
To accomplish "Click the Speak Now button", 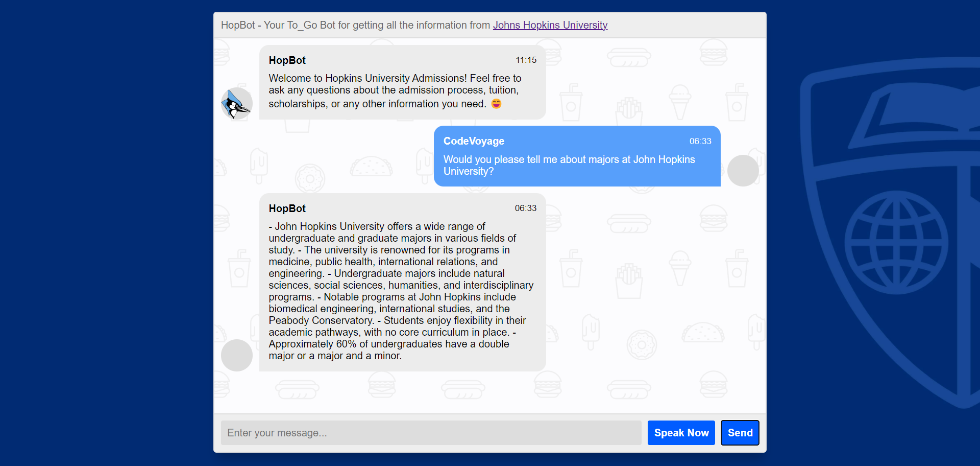I will pyautogui.click(x=681, y=433).
